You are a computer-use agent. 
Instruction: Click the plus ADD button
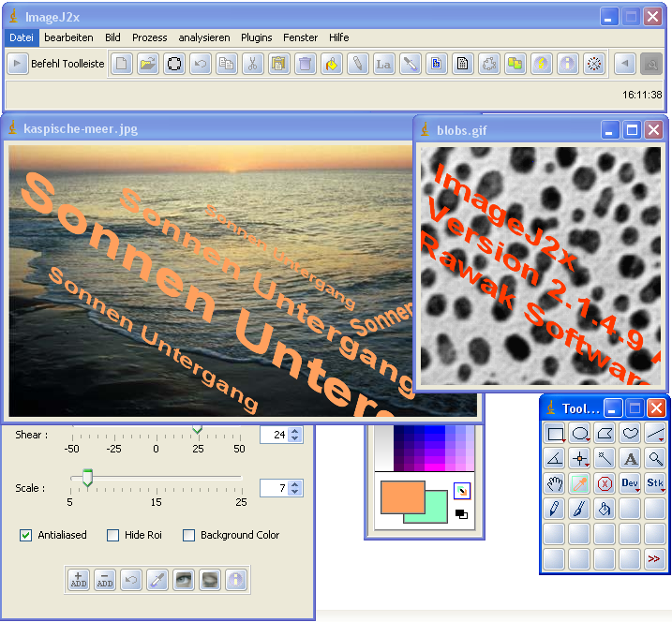[x=79, y=581]
